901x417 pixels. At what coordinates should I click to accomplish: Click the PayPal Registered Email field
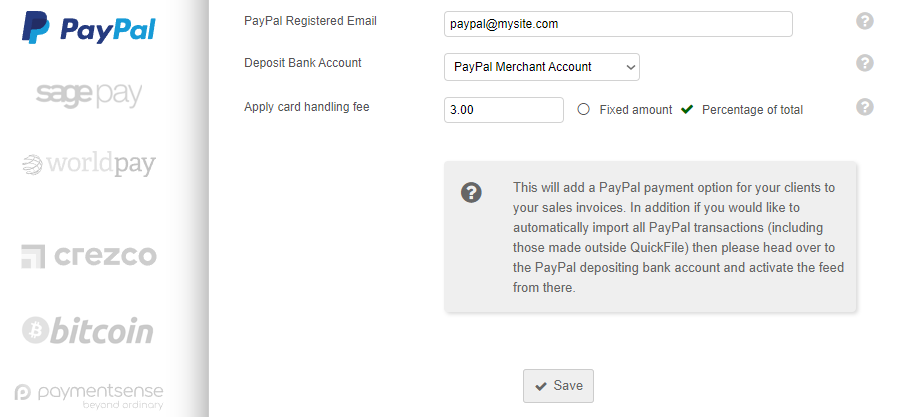tap(618, 24)
